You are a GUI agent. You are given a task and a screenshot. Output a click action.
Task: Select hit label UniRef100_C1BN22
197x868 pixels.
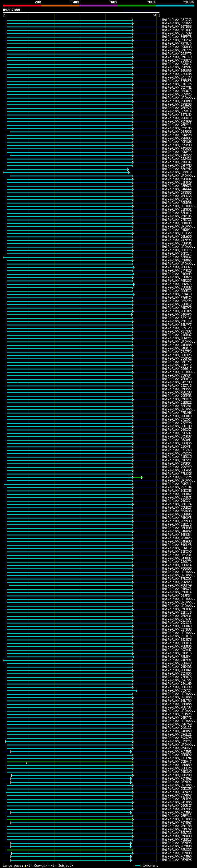pos(176,403)
